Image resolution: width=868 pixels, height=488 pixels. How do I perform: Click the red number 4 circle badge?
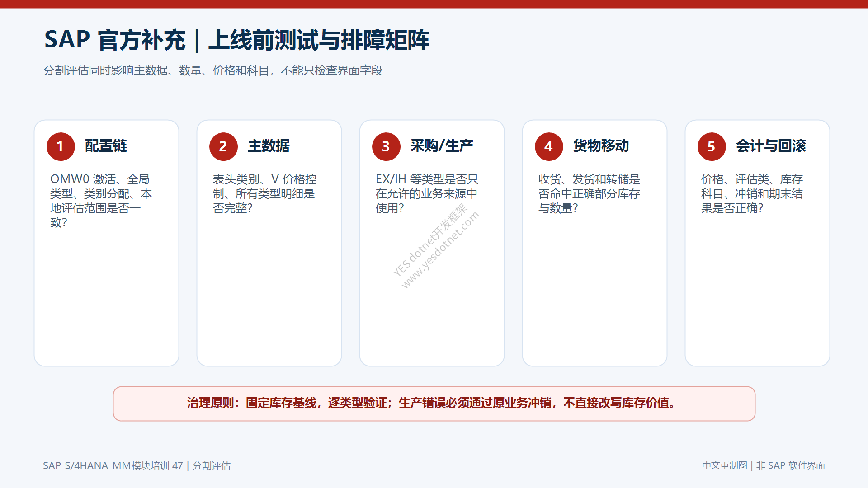click(549, 146)
